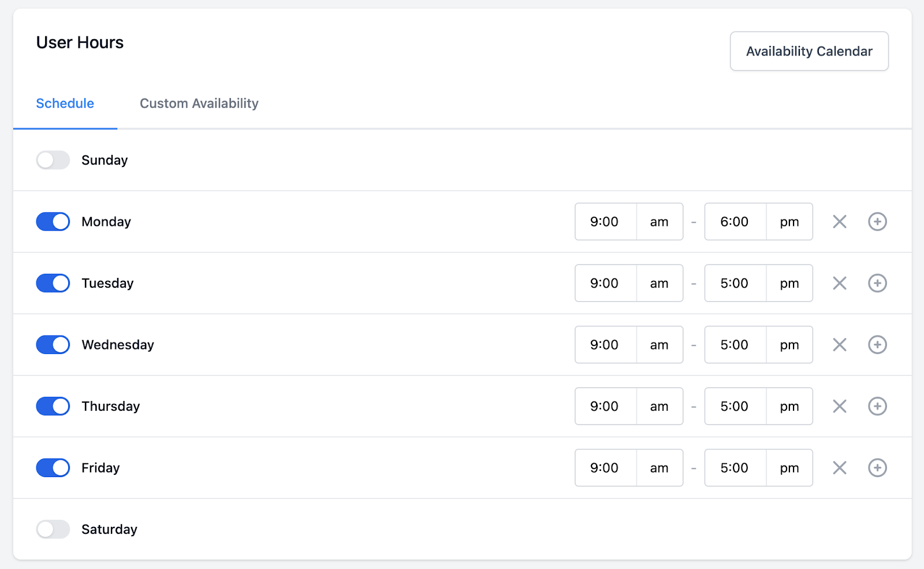Viewport: 924px width, 569px height.
Task: Click the X icon on Friday's row
Action: 840,468
